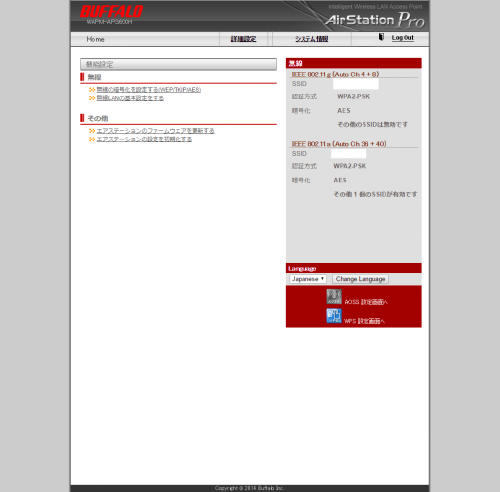This screenshot has height=492, width=500.
Task: Click the IEEE 802.11g SSID field
Action: [x=356, y=84]
